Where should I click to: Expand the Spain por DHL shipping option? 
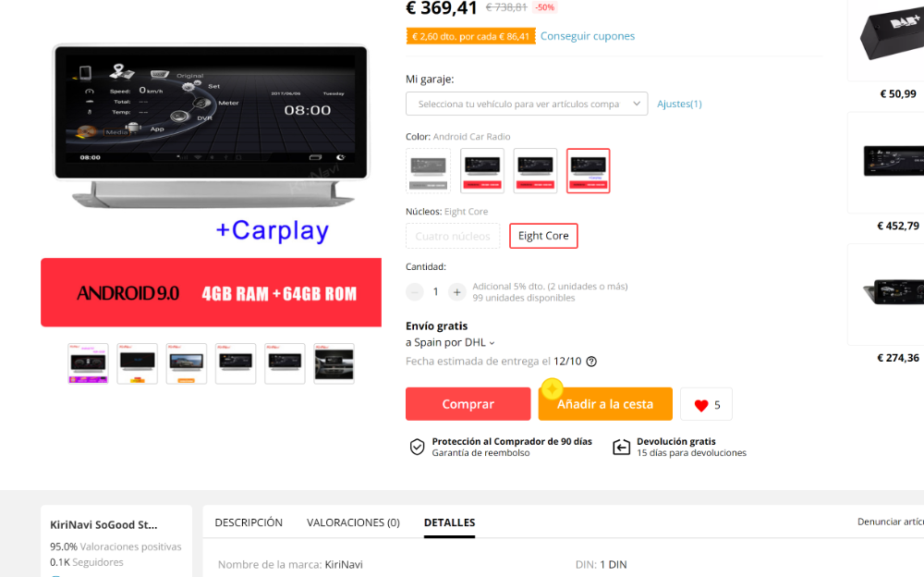pyautogui.click(x=450, y=343)
